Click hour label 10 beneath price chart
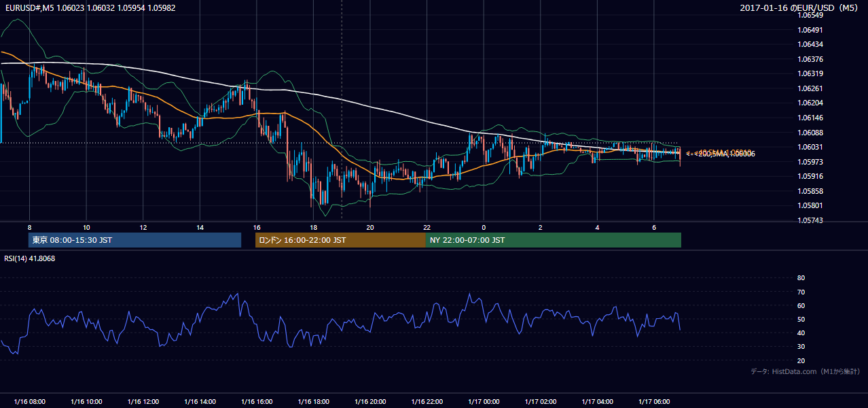The height and width of the screenshot is (408, 868). [x=86, y=227]
